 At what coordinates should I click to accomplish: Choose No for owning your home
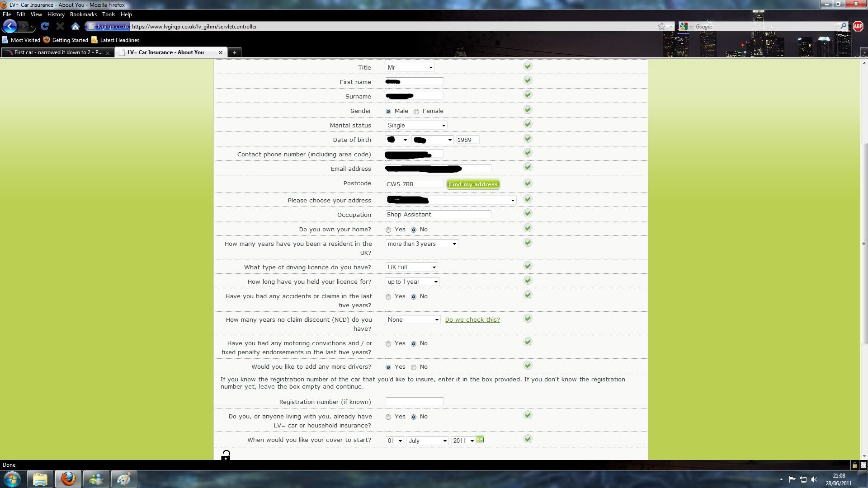[x=414, y=230]
